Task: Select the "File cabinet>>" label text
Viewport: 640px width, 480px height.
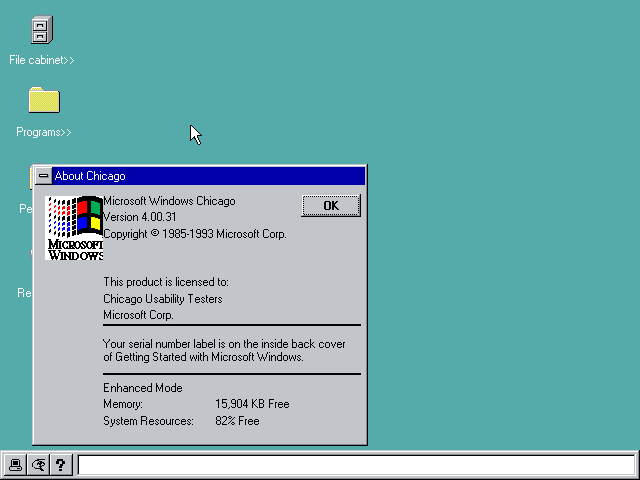Action: pyautogui.click(x=42, y=60)
